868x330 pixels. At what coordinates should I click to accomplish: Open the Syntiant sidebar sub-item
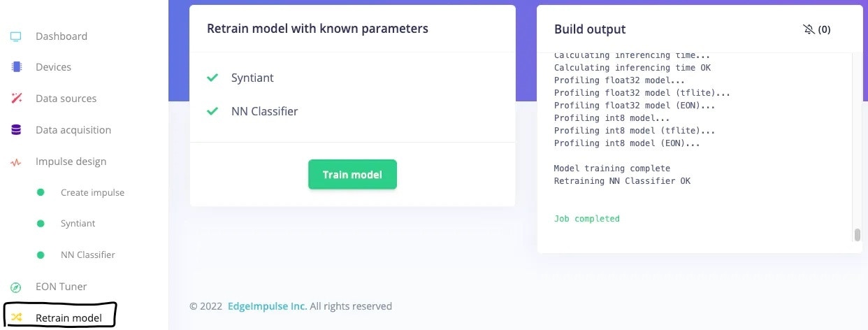(x=78, y=224)
